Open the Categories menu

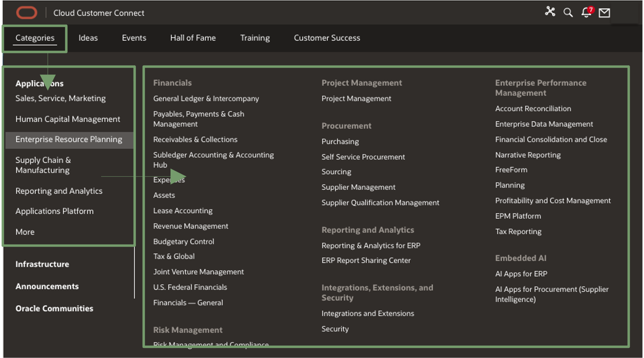(x=35, y=38)
